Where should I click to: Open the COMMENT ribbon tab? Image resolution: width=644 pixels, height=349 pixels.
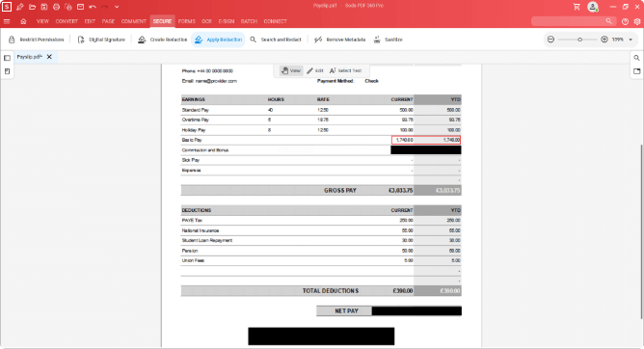(134, 21)
